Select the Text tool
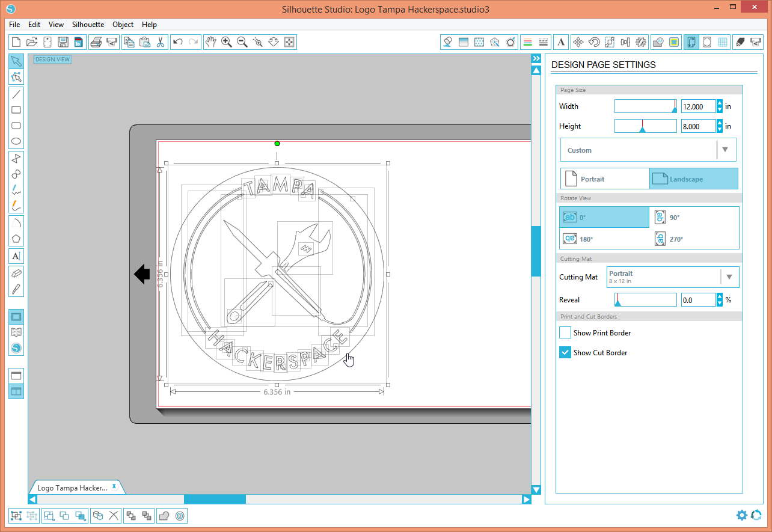 click(x=16, y=255)
